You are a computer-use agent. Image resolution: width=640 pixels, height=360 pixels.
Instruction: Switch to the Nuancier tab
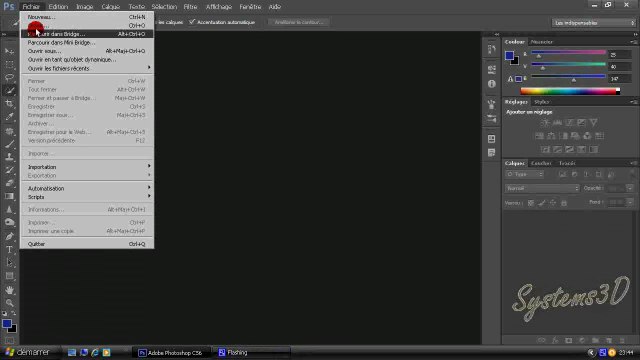point(542,42)
